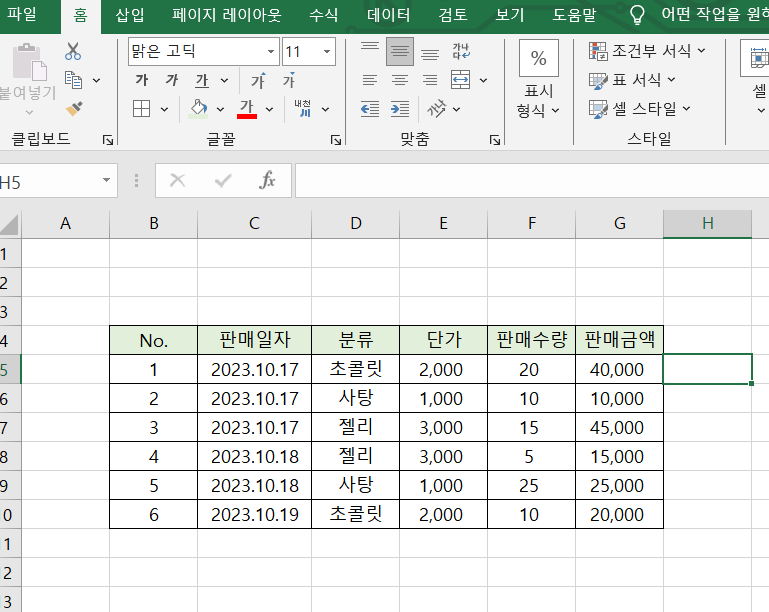Viewport: 769px width, 612px height.
Task: Click the wrap text icon
Action: pyautogui.click(x=461, y=51)
